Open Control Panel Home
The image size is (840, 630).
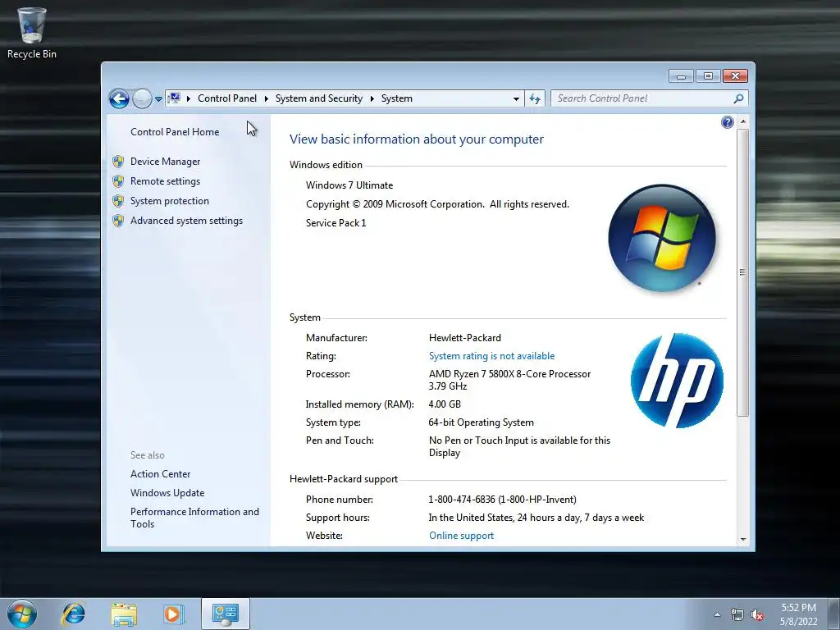tap(175, 132)
